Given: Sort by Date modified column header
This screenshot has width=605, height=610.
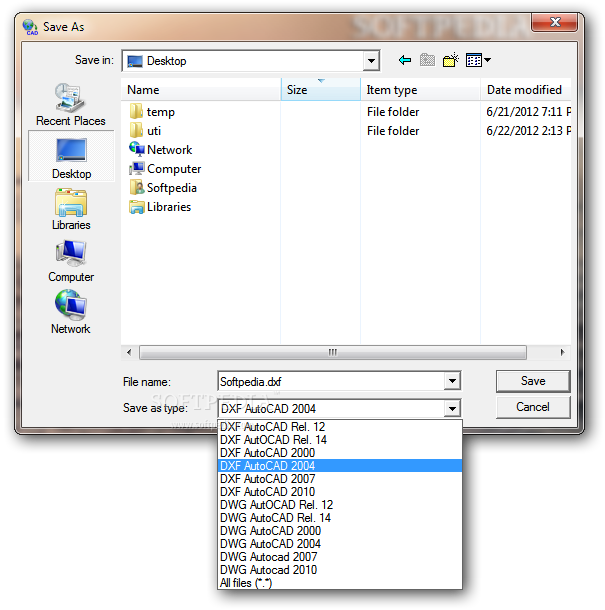Looking at the screenshot, I should click(526, 90).
